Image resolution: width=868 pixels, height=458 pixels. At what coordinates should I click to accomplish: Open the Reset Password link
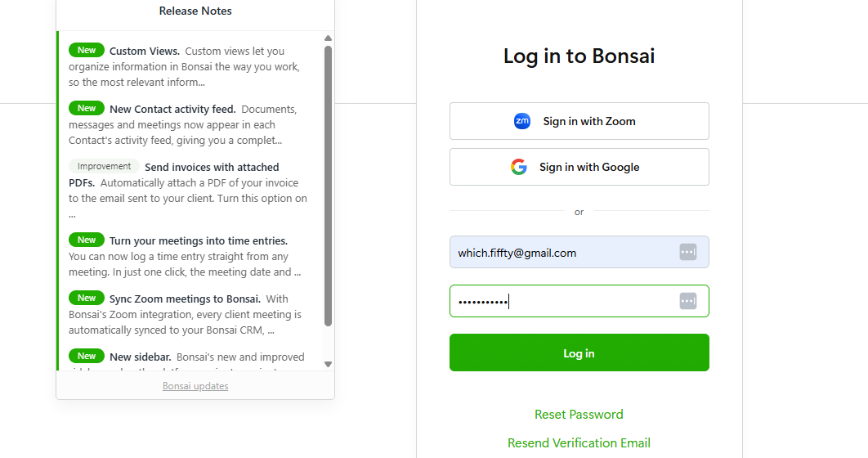[579, 414]
